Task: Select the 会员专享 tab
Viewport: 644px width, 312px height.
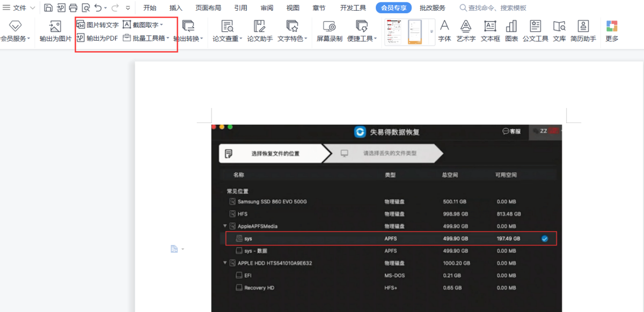Action: [x=394, y=8]
